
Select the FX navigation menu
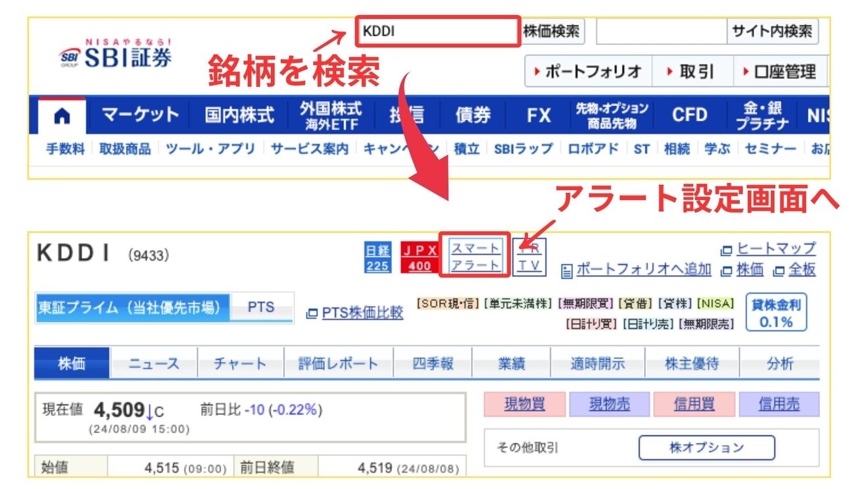pos(539,115)
